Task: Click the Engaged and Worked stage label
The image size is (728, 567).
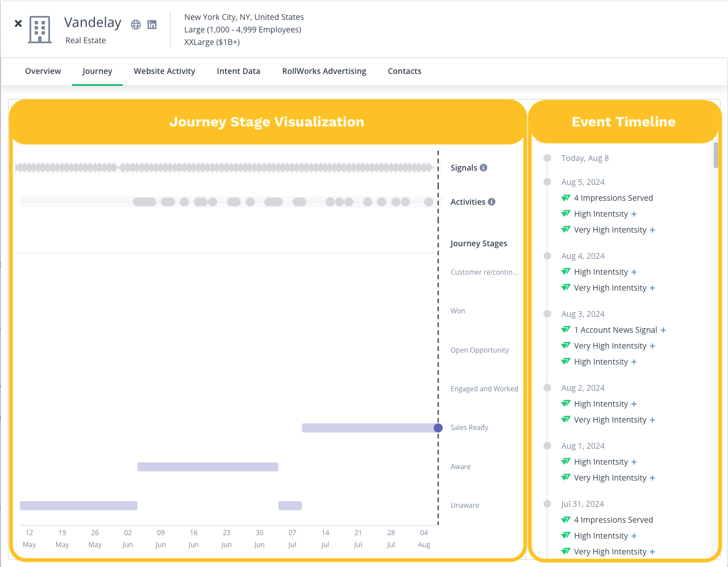Action: pyautogui.click(x=484, y=389)
